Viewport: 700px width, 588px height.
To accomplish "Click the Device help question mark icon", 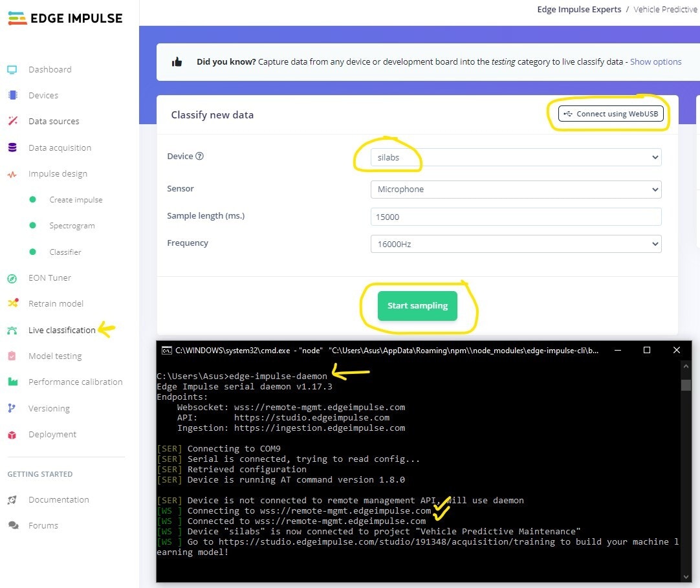I will pos(199,156).
